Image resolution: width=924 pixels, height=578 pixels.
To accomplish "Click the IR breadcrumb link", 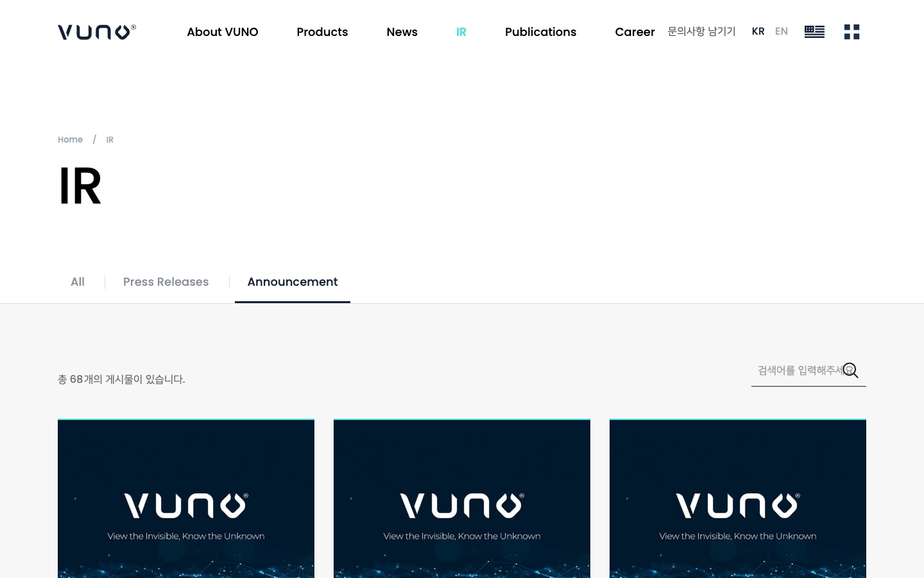I will coord(110,139).
